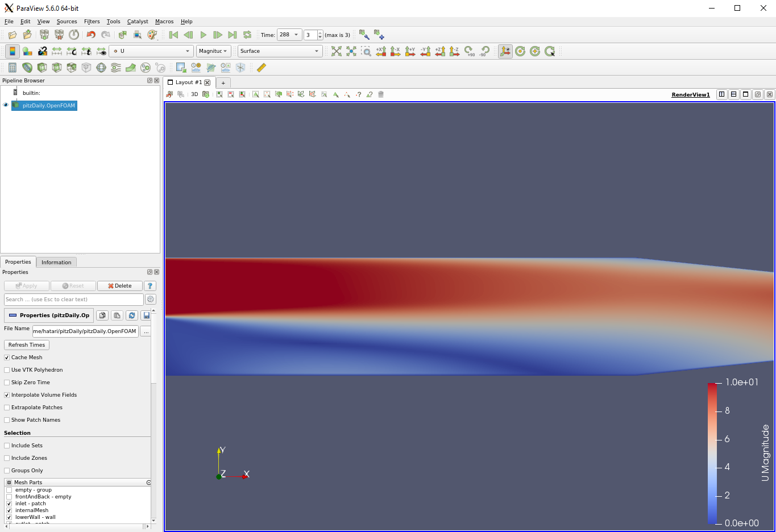Viewport: 776px width, 532px height.
Task: Click the properties search field
Action: [x=74, y=300]
